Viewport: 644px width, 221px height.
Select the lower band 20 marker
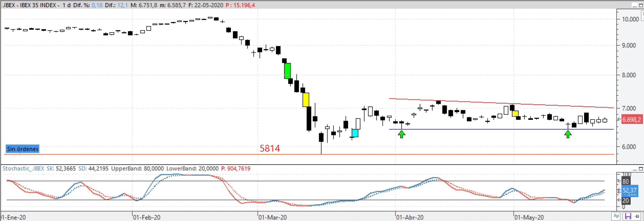pos(626,200)
